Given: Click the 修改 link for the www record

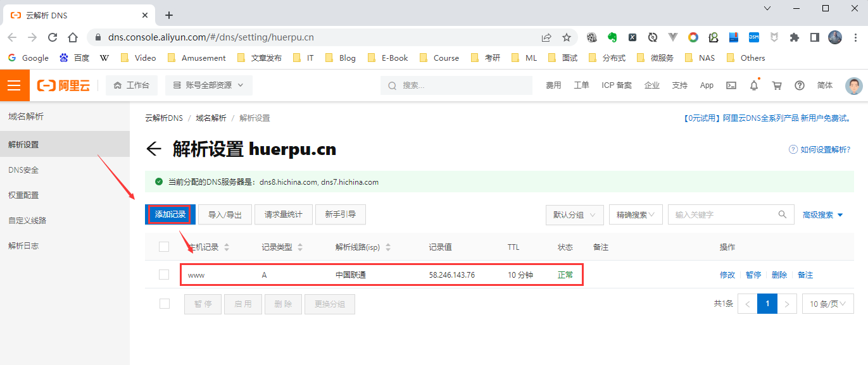Looking at the screenshot, I should tap(727, 275).
